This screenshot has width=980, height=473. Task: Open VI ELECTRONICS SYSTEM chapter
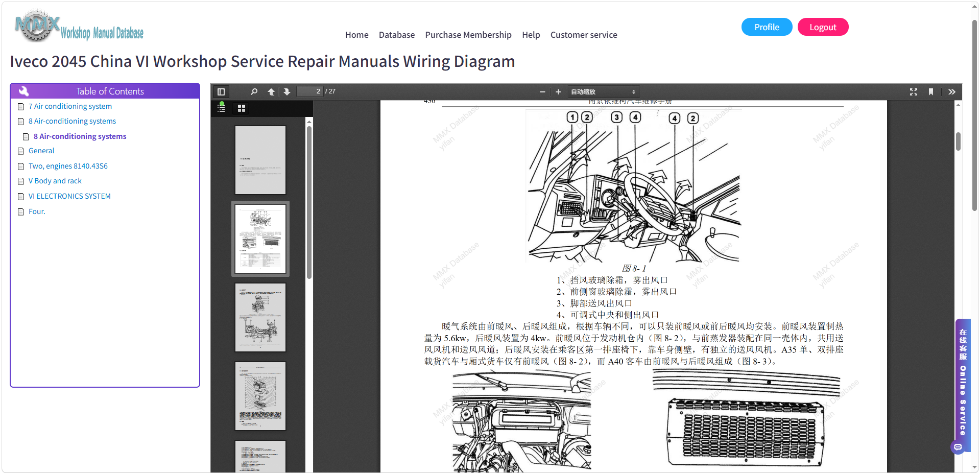pos(69,196)
